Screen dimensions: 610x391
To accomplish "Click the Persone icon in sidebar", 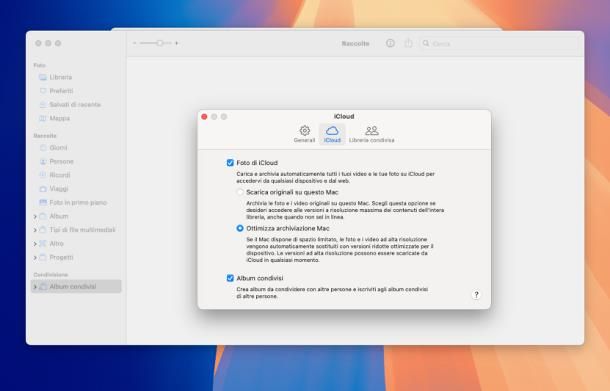I will pos(43,161).
